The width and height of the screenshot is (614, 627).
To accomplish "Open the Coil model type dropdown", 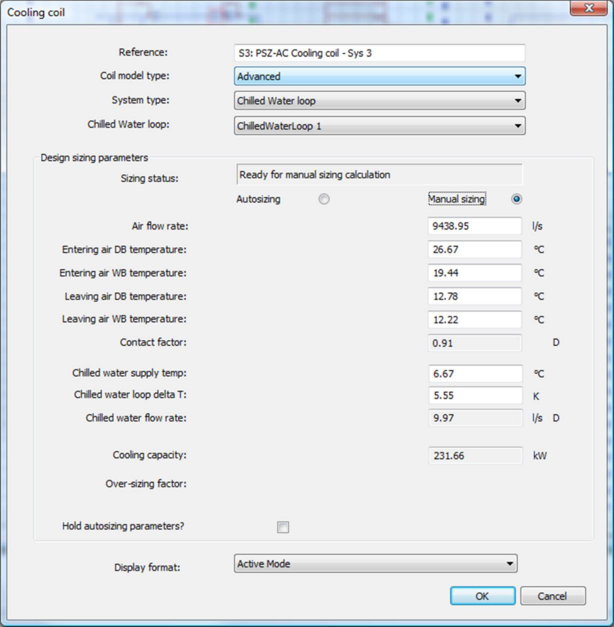I will [379, 76].
